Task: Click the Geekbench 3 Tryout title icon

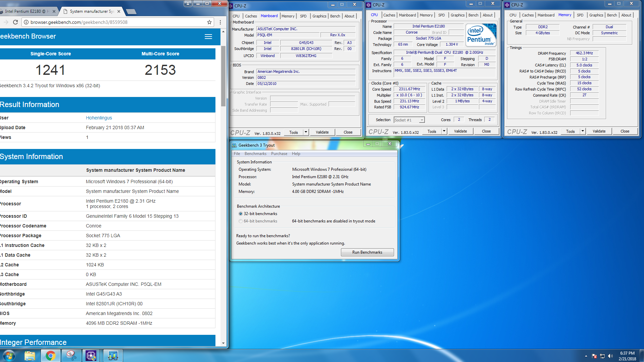Action: [x=235, y=145]
